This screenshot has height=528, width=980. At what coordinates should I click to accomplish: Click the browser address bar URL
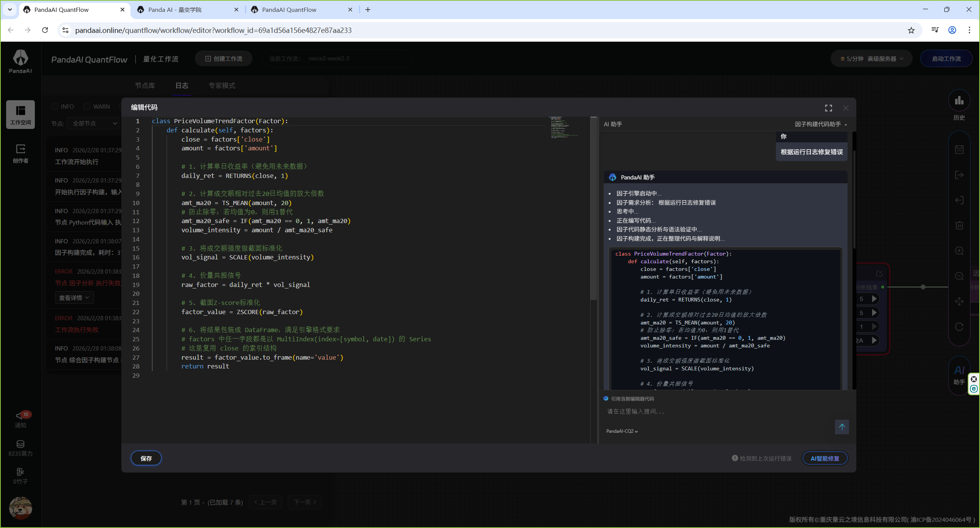[213, 30]
